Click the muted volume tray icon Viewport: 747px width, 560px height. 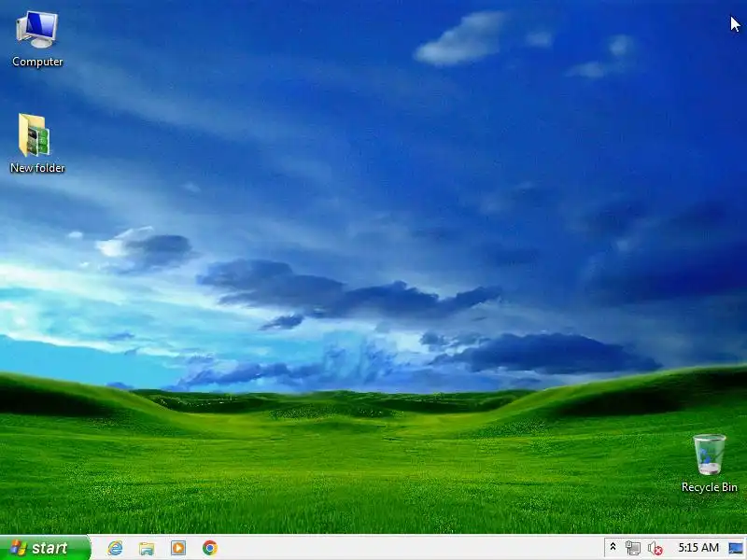tap(655, 548)
